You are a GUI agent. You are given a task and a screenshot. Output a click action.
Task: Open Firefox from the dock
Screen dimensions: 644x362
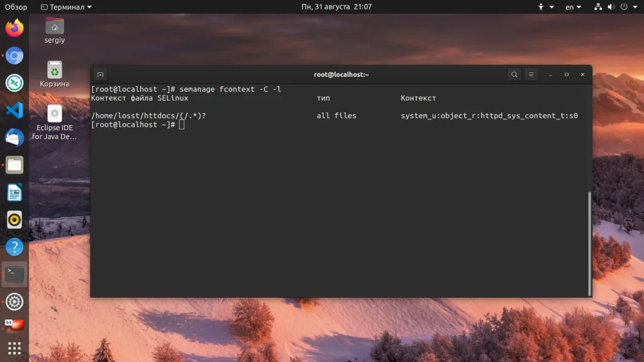[14, 28]
